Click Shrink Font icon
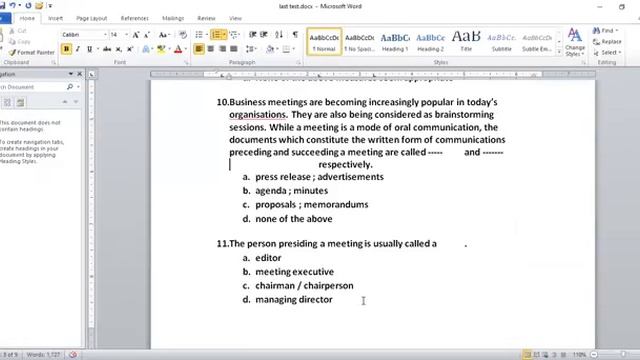Screen dimensions: 640x360 tap(147, 35)
